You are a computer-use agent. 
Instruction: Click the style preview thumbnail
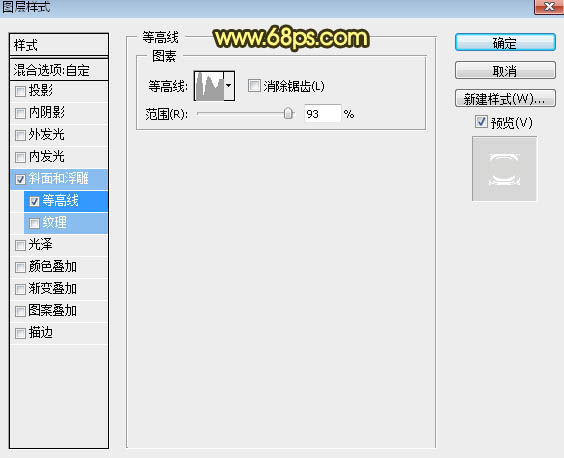click(504, 169)
